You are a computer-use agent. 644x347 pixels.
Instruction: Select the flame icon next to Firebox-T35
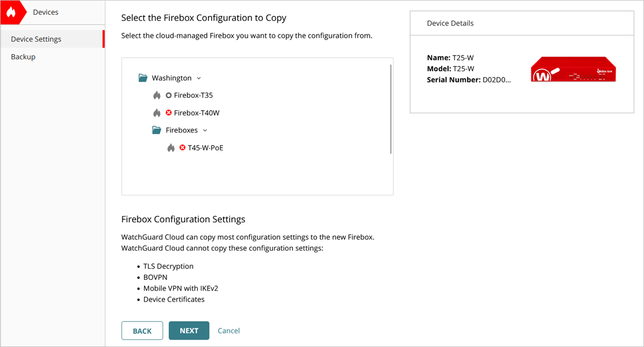pos(157,95)
